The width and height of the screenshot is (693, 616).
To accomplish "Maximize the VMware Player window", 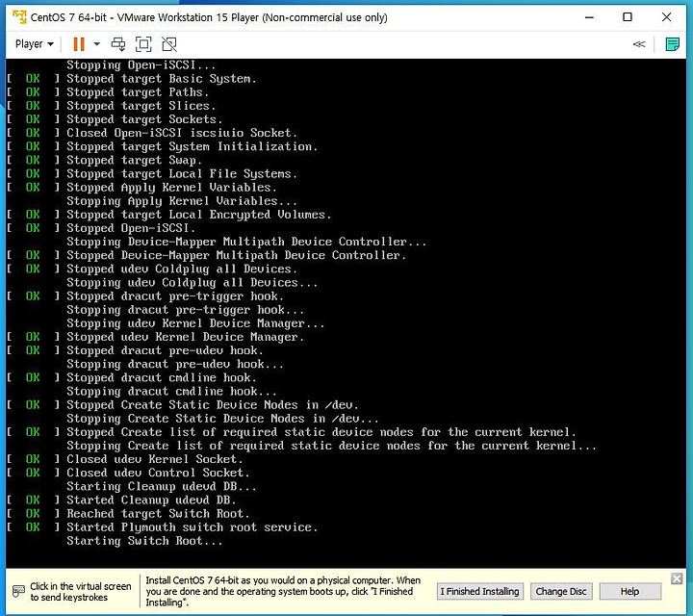I will click(x=628, y=17).
